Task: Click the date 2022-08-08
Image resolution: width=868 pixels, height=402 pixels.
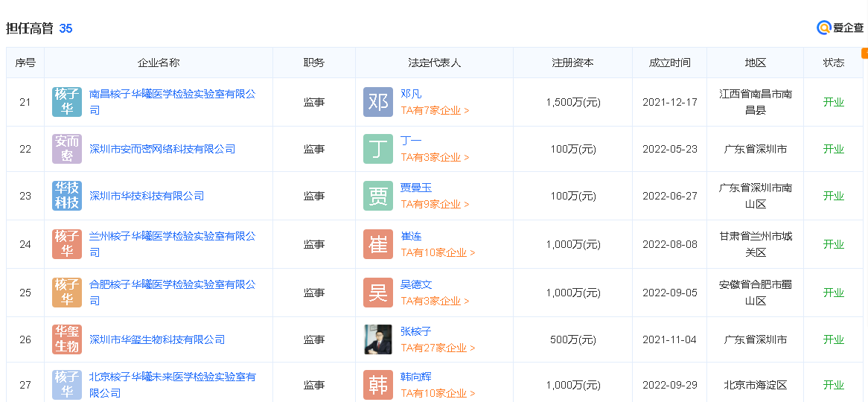Action: point(670,244)
